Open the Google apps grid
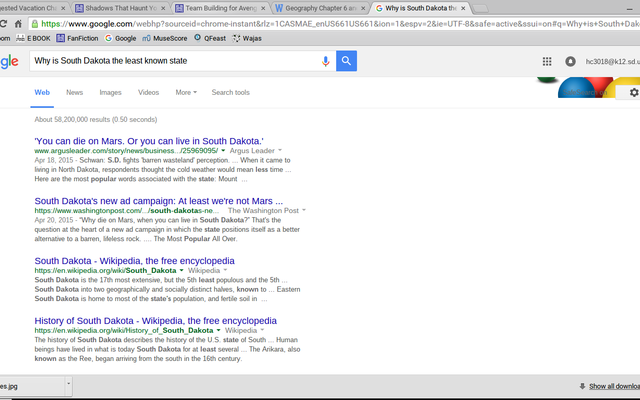The height and width of the screenshot is (400, 640). pyautogui.click(x=547, y=61)
